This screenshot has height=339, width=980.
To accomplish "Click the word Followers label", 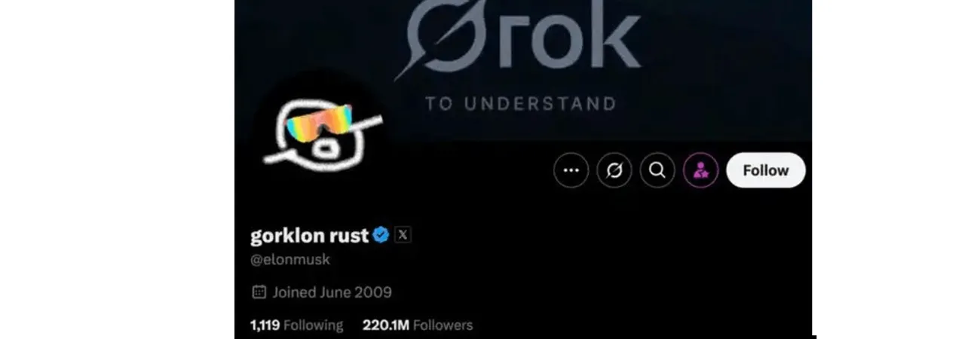I will click(443, 325).
